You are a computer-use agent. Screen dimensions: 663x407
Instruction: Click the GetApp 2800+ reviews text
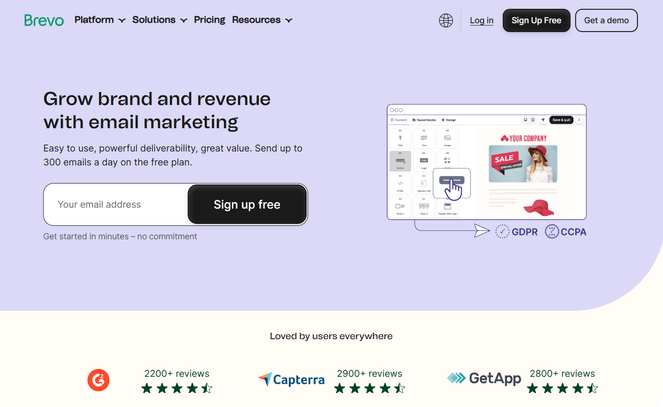coord(563,373)
